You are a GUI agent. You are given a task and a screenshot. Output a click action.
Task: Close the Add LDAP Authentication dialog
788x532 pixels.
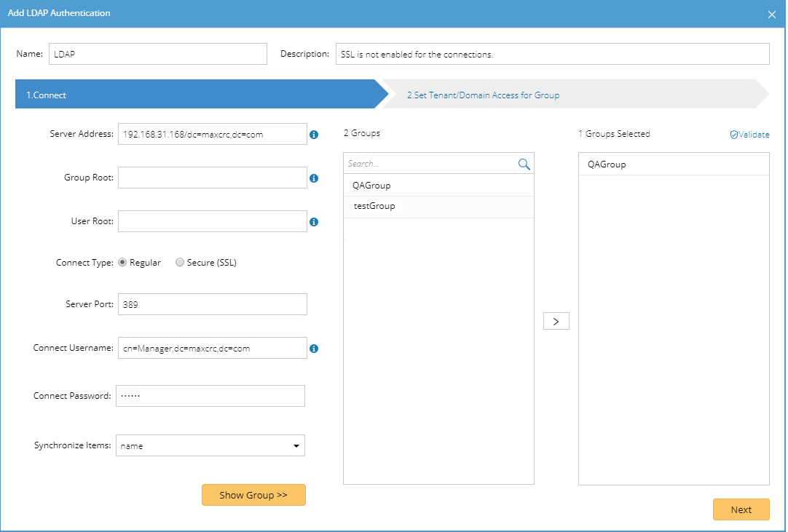(772, 14)
